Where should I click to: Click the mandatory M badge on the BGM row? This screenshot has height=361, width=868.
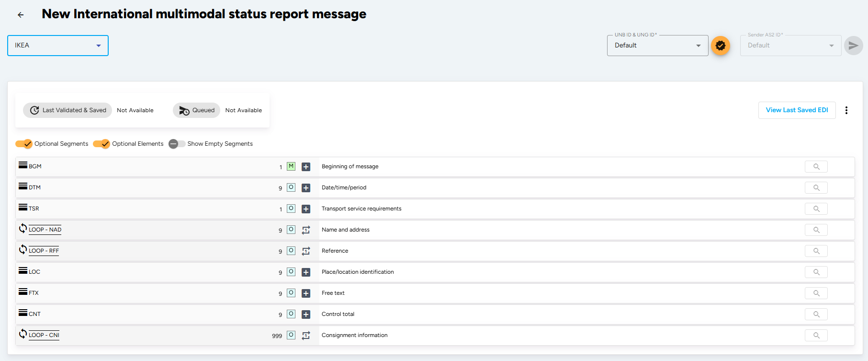point(291,166)
